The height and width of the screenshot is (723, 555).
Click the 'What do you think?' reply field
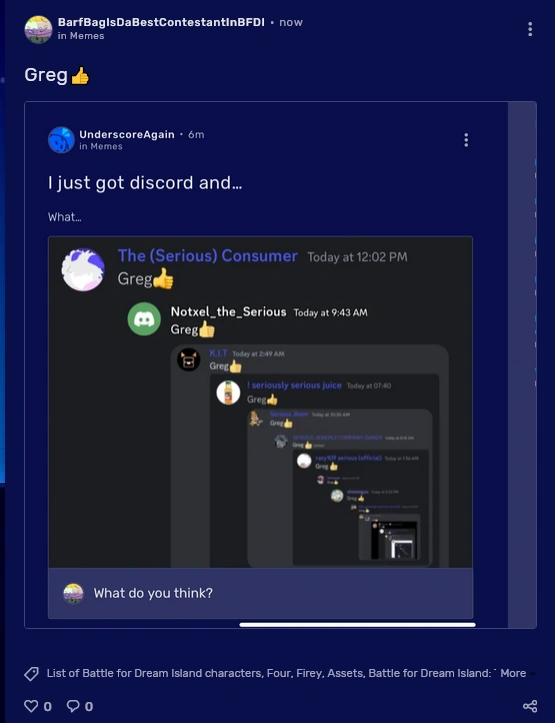click(260, 593)
